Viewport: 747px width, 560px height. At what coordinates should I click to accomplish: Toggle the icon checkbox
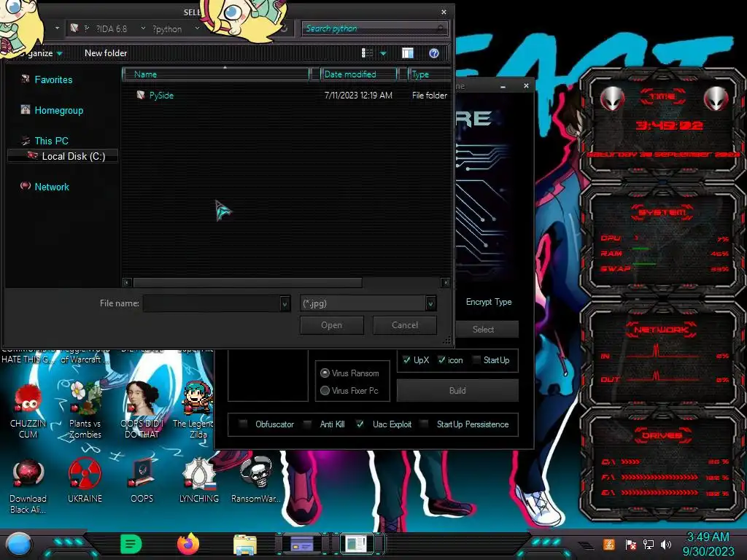(441, 360)
